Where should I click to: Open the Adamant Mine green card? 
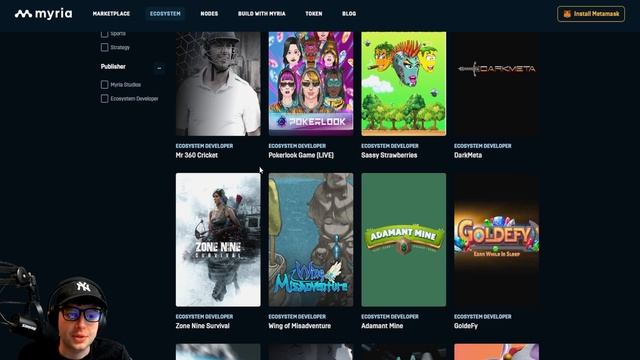[404, 240]
